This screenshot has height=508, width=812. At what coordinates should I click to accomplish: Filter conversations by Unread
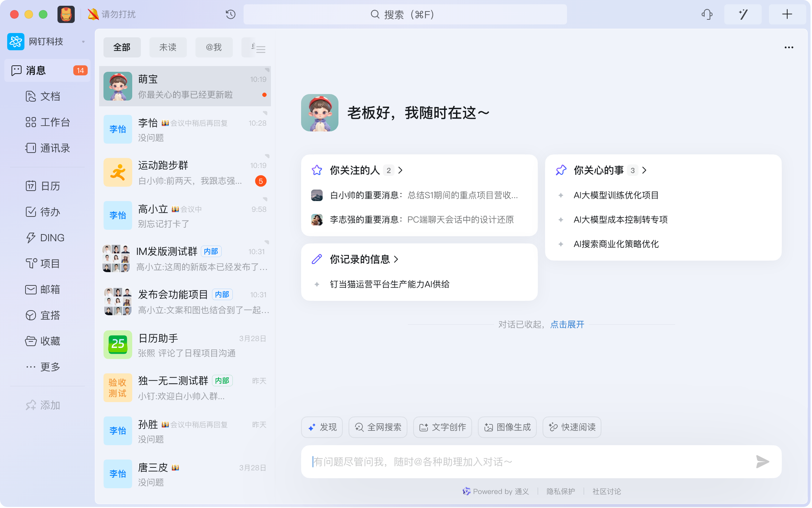click(168, 47)
